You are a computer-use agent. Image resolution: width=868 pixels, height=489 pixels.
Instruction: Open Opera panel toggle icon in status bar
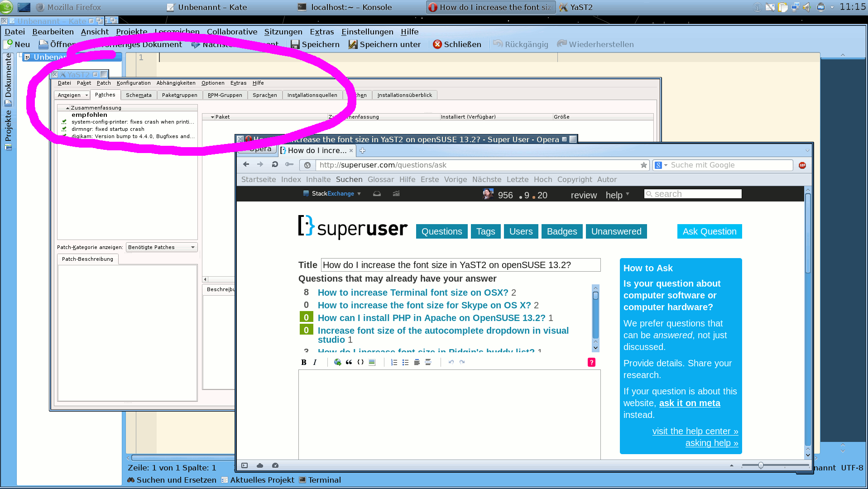click(245, 465)
